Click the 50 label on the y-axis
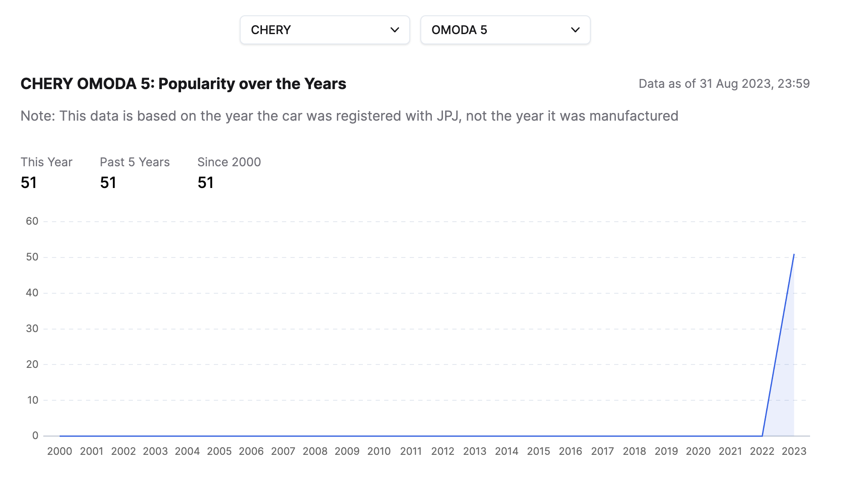The image size is (868, 480). pyautogui.click(x=32, y=257)
